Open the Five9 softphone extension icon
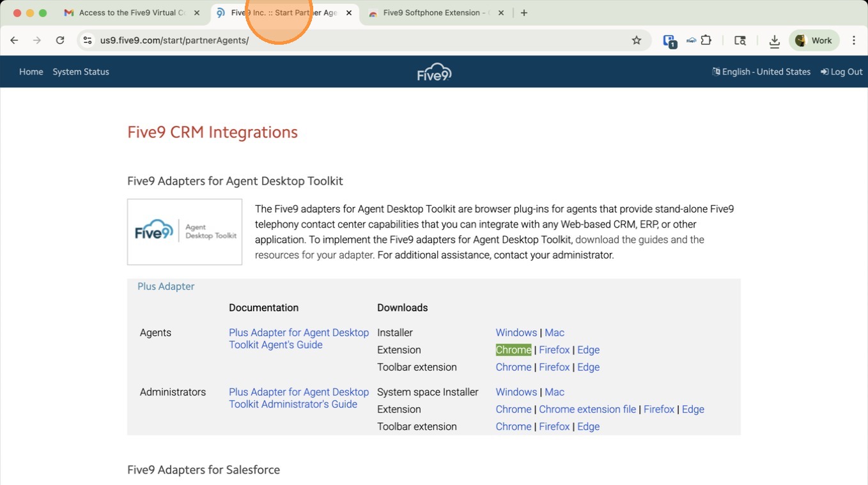 point(691,40)
